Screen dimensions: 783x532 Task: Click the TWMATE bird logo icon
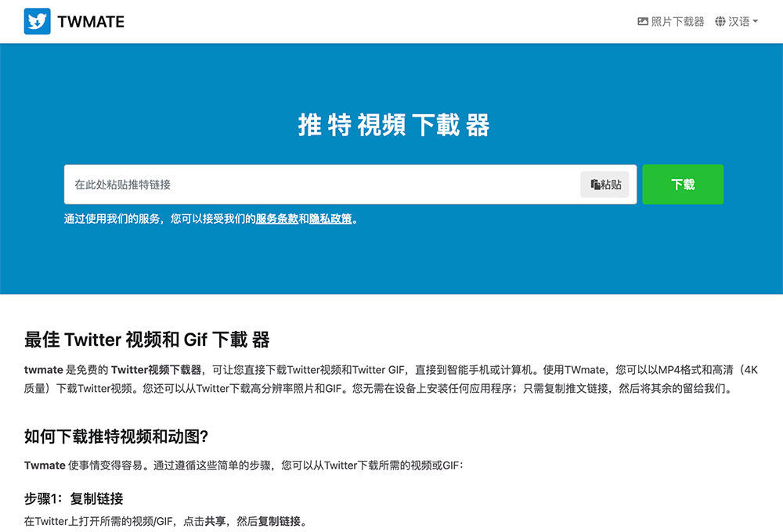[37, 21]
